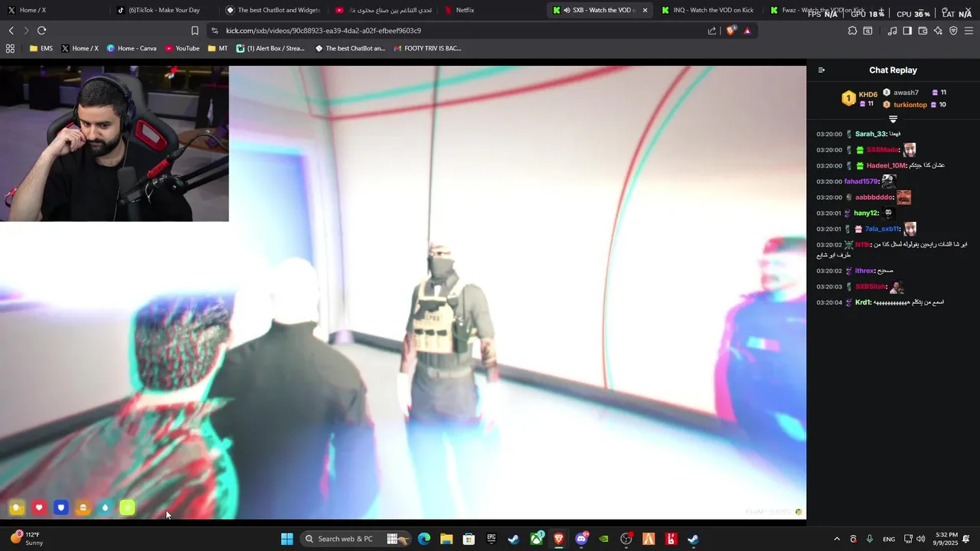
Task: Click the aabbbdddo chat username
Action: coord(874,197)
